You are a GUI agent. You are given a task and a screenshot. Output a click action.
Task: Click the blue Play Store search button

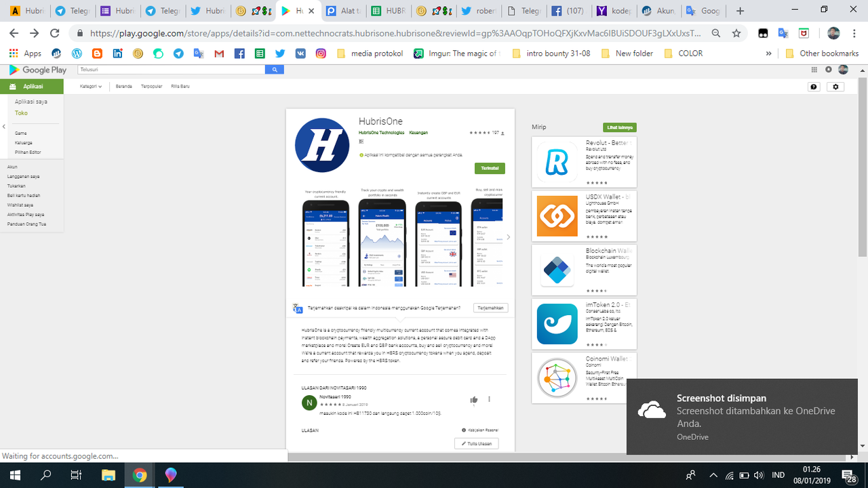(275, 69)
